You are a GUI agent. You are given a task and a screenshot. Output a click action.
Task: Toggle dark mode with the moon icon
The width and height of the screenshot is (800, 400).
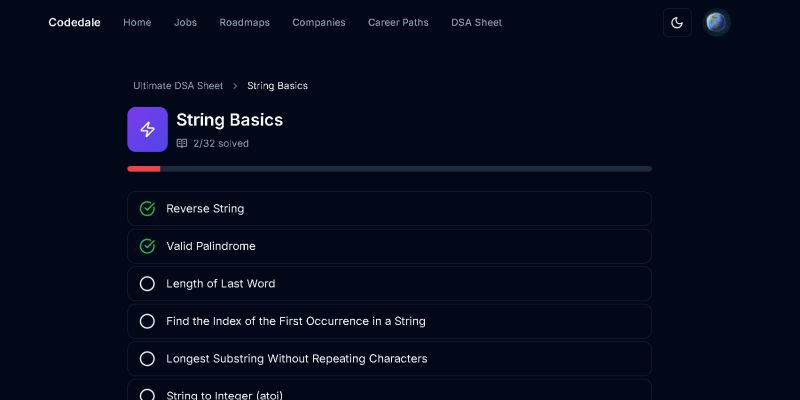pyautogui.click(x=677, y=22)
